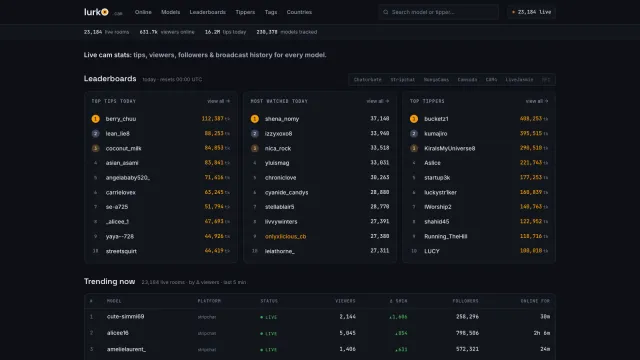Viewport: 640px width, 360px height.
Task: Click the gold rank 1 badge for berry_chuu
Action: pos(96,119)
